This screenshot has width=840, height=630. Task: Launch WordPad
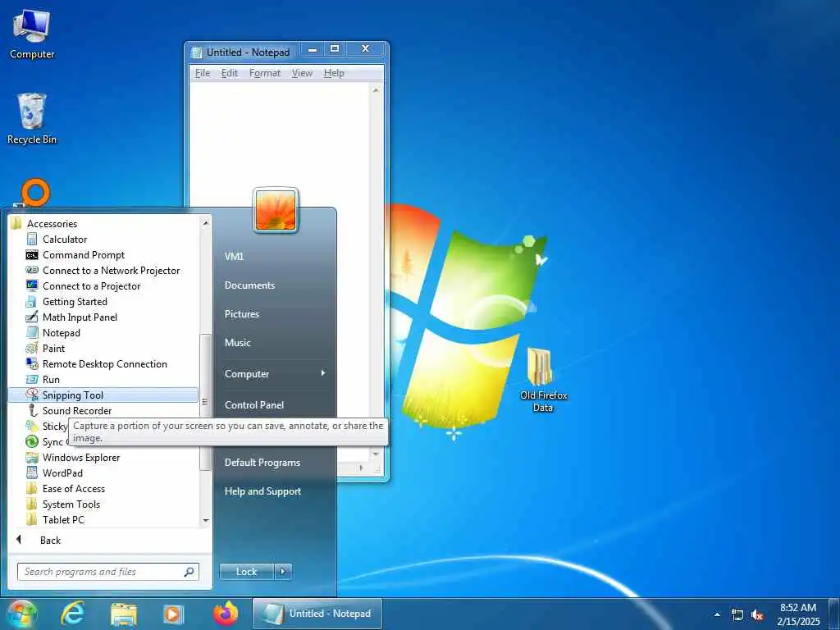pyautogui.click(x=62, y=473)
